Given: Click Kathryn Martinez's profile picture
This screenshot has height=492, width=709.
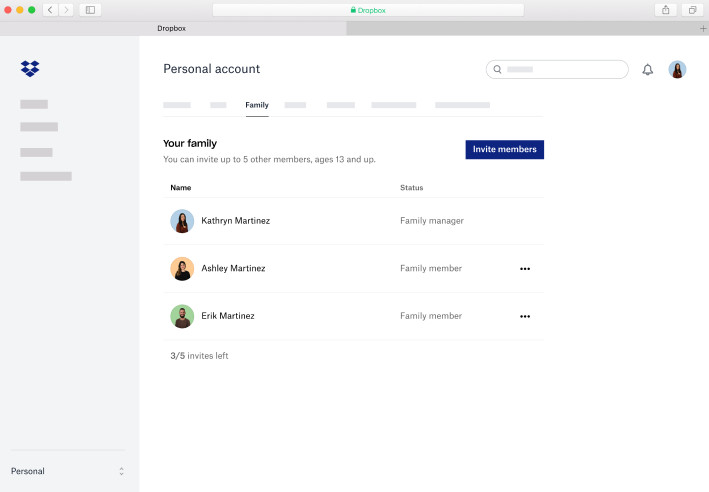Looking at the screenshot, I should tap(182, 221).
